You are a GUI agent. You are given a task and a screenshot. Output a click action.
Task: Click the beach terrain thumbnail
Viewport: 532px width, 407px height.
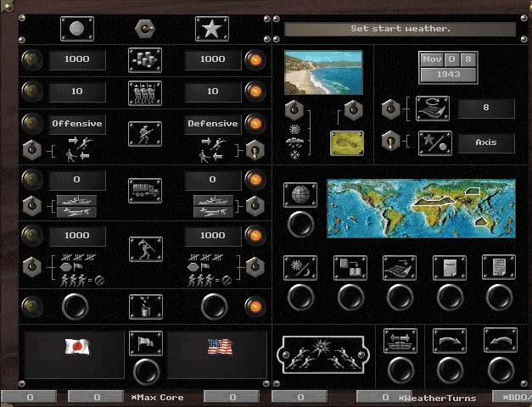[x=323, y=71]
